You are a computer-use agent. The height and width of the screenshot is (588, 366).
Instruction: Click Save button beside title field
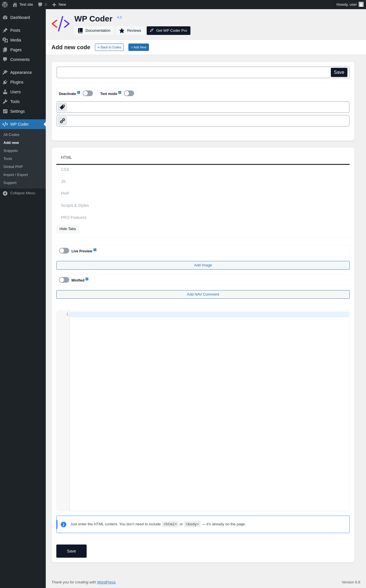pyautogui.click(x=339, y=72)
